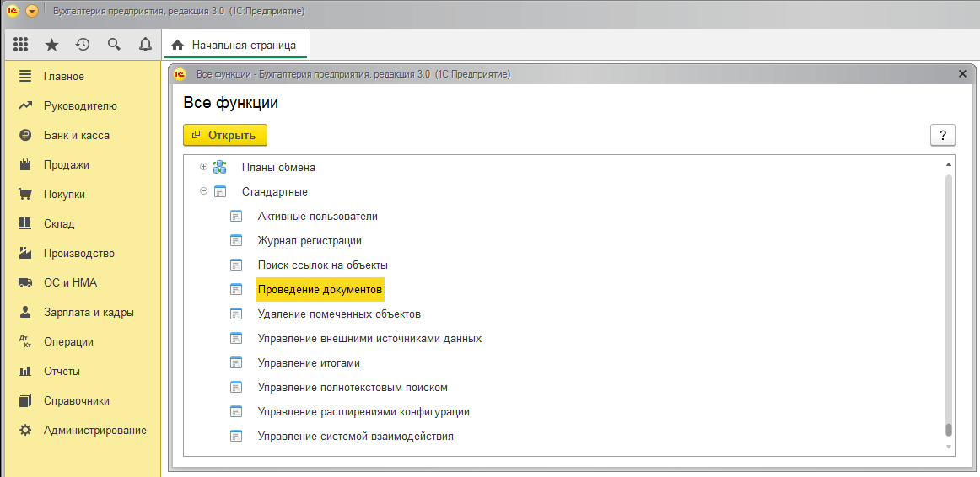Open the sections menu grid icon

21,45
